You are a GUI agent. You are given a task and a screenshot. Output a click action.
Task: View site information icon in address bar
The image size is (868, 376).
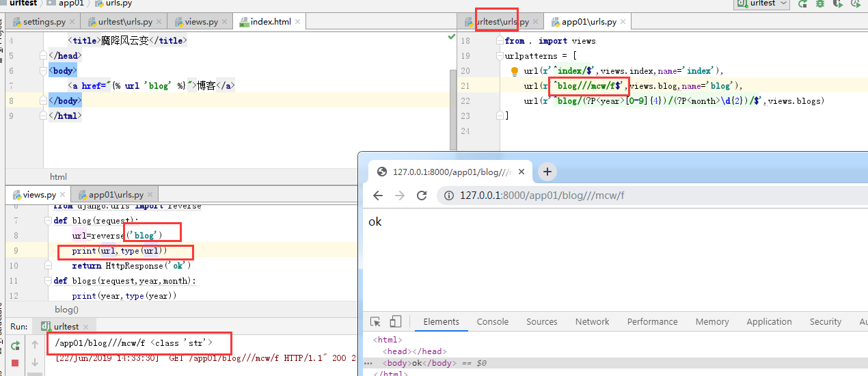point(449,196)
